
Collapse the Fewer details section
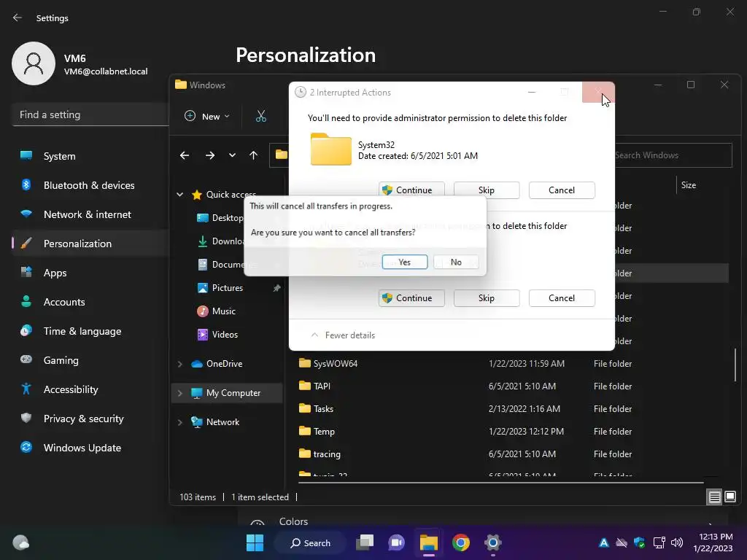click(x=343, y=335)
